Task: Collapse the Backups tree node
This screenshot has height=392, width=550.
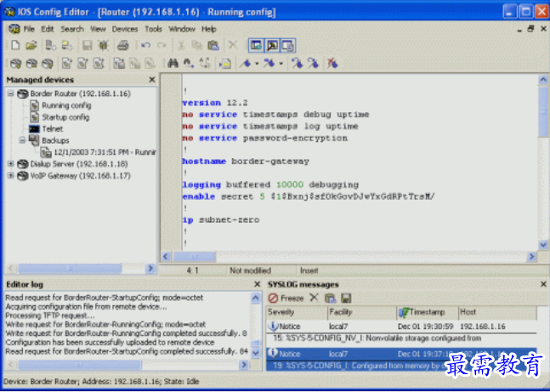Action: pos(22,140)
